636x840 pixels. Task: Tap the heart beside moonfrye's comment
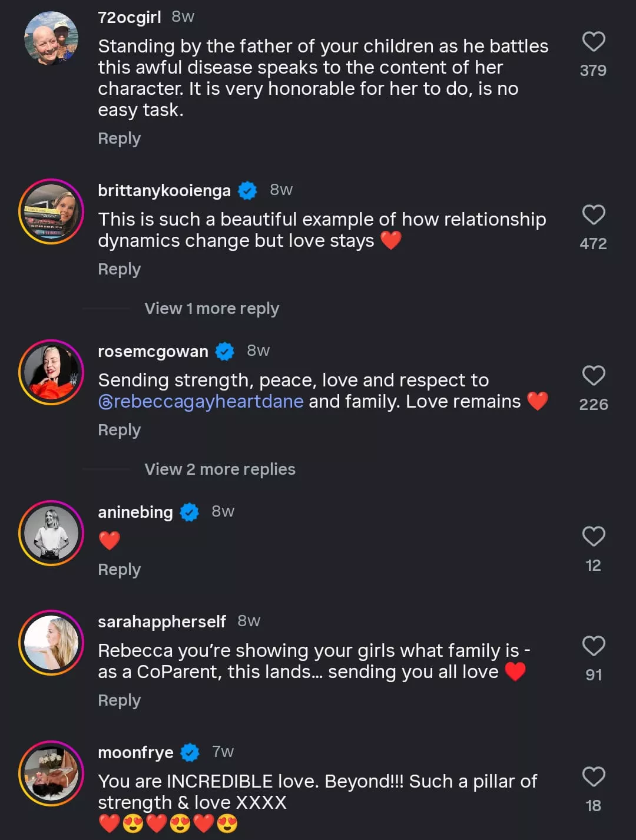point(593,777)
